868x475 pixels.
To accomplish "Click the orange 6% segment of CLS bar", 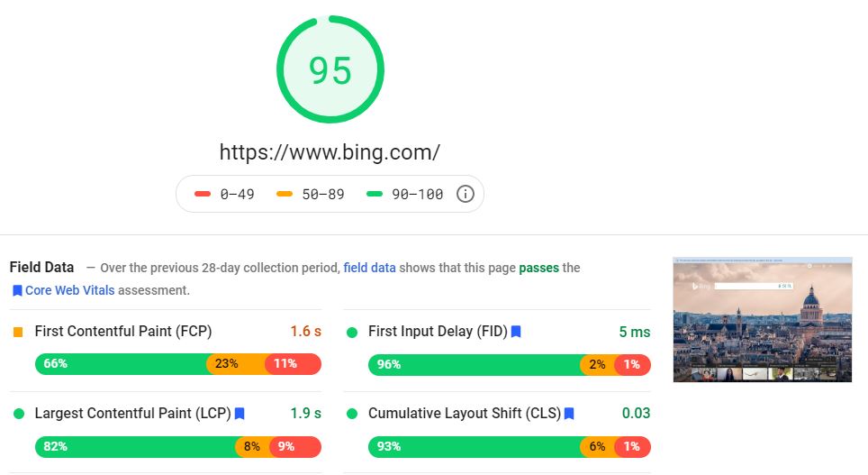I will pos(598,446).
